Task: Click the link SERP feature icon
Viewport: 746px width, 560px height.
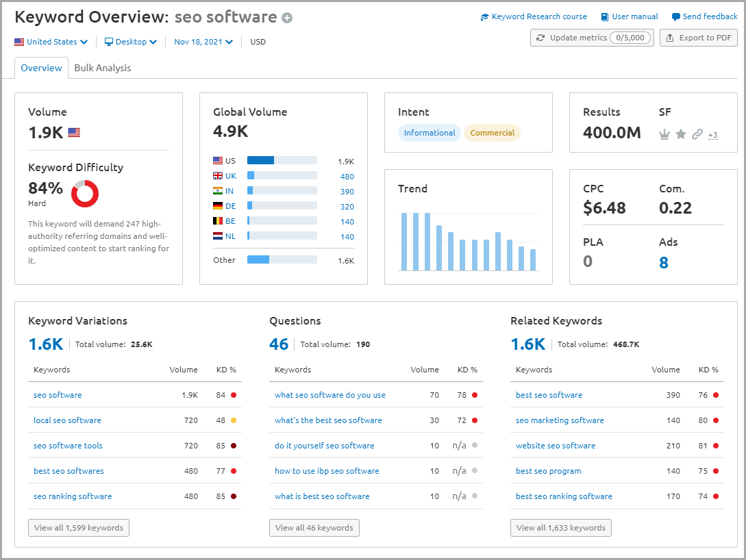Action: point(697,135)
